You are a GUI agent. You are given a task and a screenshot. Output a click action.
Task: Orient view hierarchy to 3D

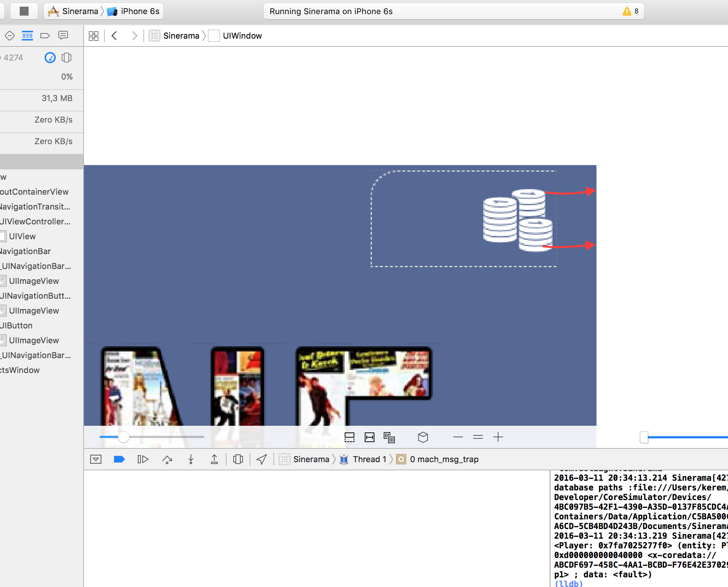[x=423, y=437]
